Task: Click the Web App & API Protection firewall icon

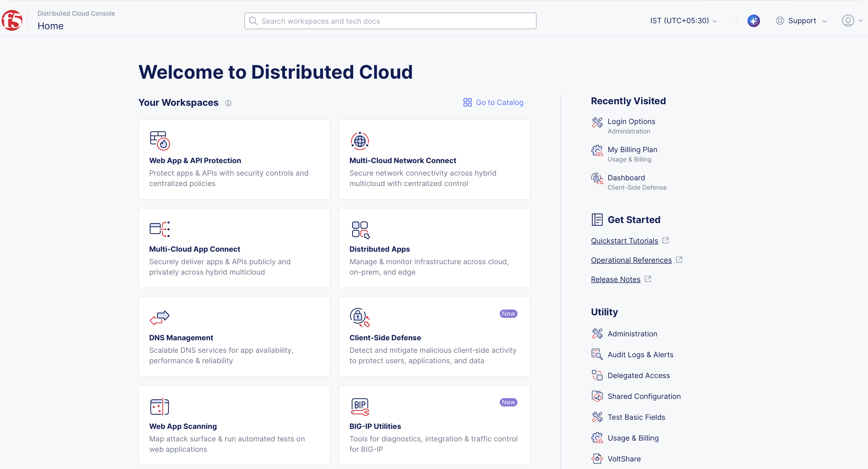Action: (x=160, y=141)
